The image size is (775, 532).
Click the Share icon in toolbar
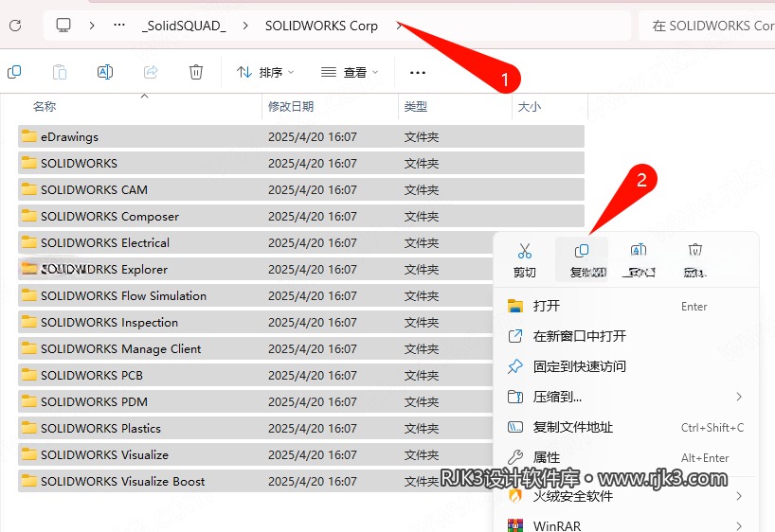[x=151, y=73]
